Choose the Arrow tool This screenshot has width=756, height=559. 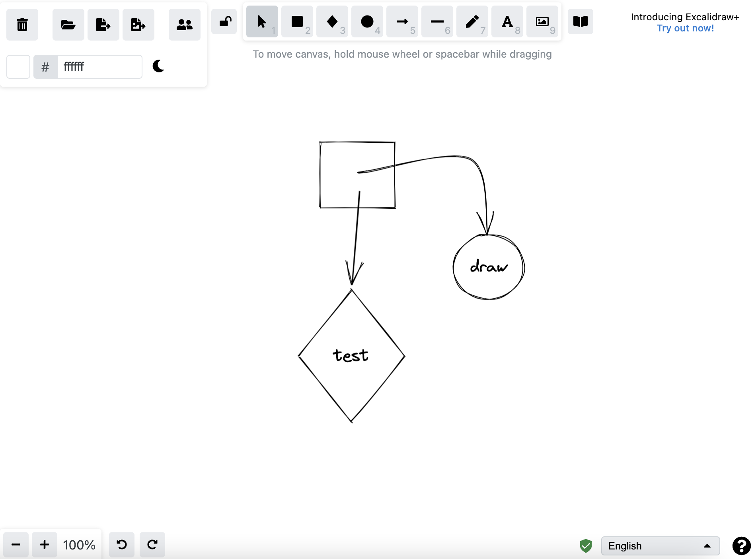coord(402,22)
